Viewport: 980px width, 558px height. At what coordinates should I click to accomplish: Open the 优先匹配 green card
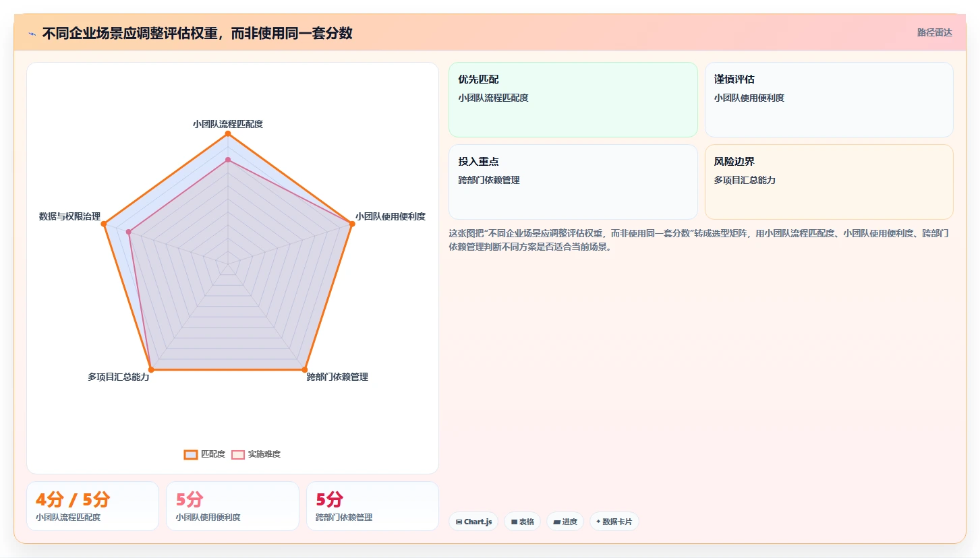click(573, 100)
